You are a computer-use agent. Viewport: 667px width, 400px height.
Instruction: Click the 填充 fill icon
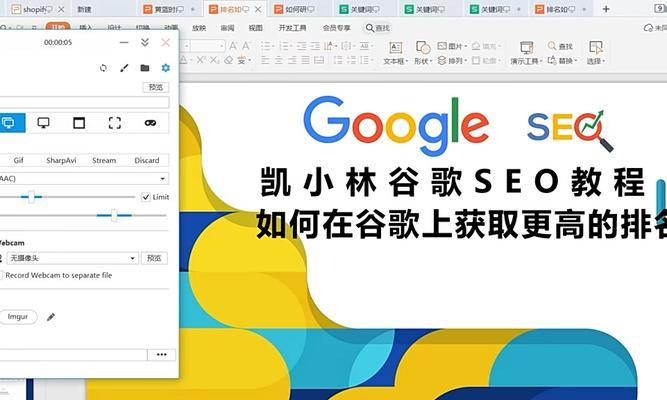click(x=486, y=46)
